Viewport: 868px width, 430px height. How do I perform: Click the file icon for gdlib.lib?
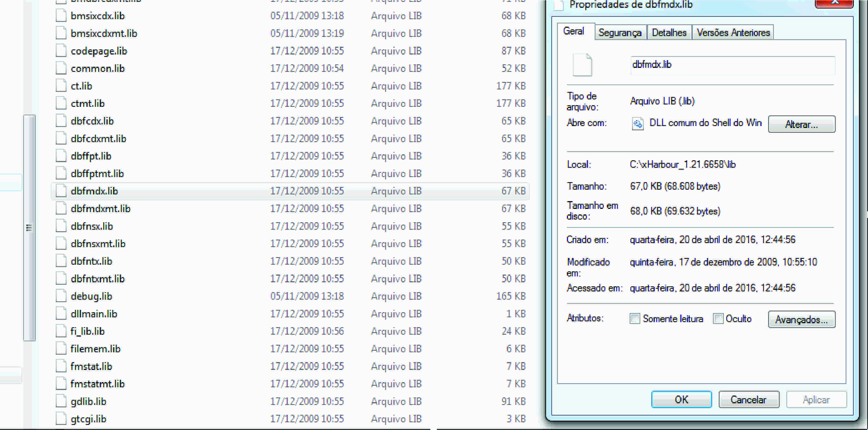61,401
